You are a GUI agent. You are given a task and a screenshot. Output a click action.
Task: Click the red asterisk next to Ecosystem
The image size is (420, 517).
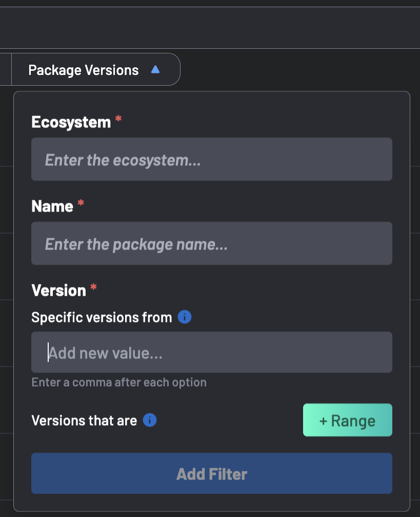pyautogui.click(x=118, y=120)
